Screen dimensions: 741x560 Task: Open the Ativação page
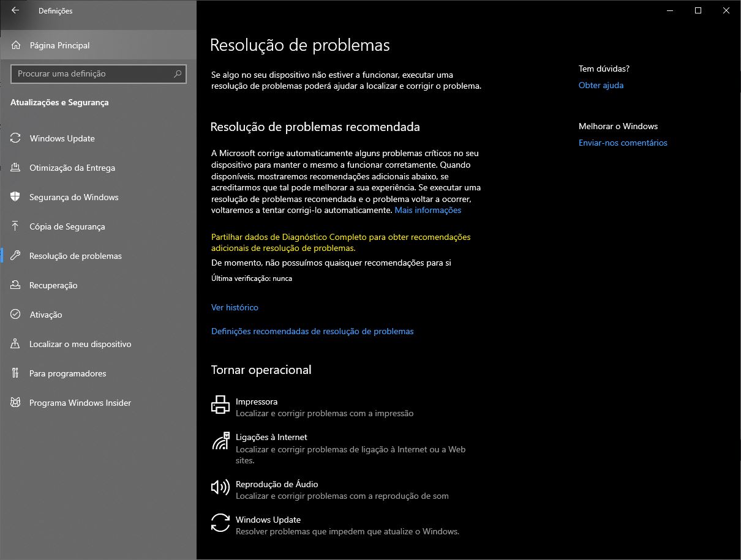(x=98, y=315)
